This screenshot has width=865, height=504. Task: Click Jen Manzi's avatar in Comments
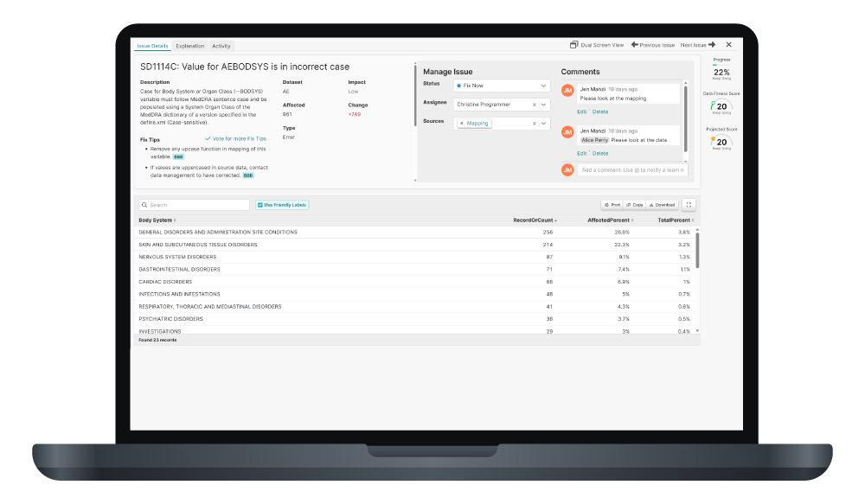567,91
